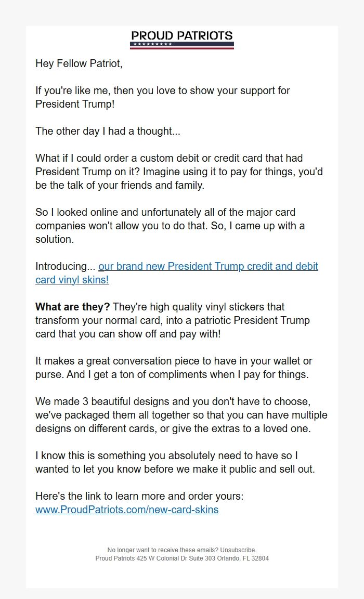Image resolution: width=364 pixels, height=599 pixels.
Task: Click the word "Introducing..."
Action: tap(66, 267)
